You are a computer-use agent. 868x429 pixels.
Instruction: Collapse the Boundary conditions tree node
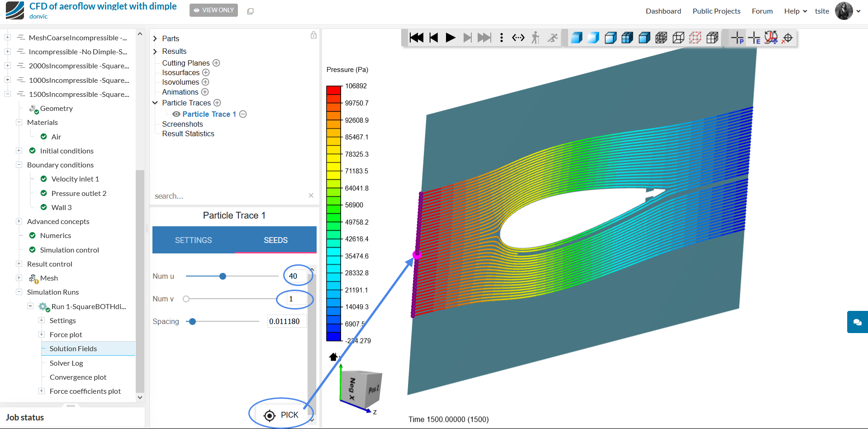tap(19, 165)
